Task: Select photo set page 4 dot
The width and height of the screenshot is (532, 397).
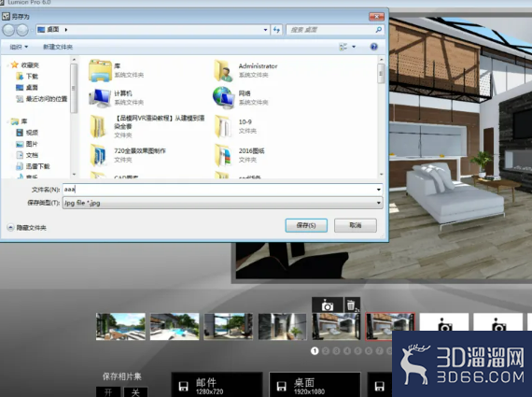Action: pyautogui.click(x=347, y=351)
